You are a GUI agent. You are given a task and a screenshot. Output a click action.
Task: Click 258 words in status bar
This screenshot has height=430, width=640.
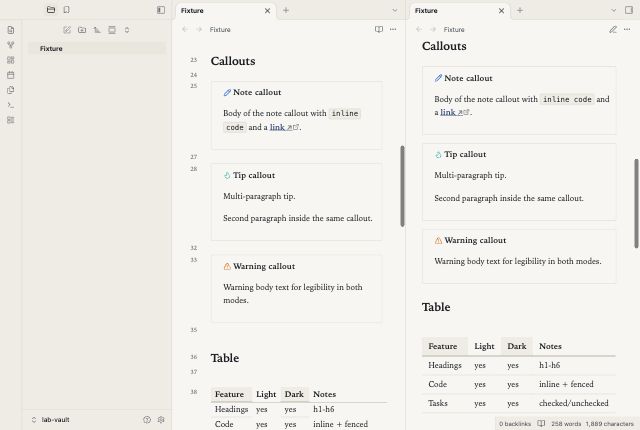pos(566,424)
